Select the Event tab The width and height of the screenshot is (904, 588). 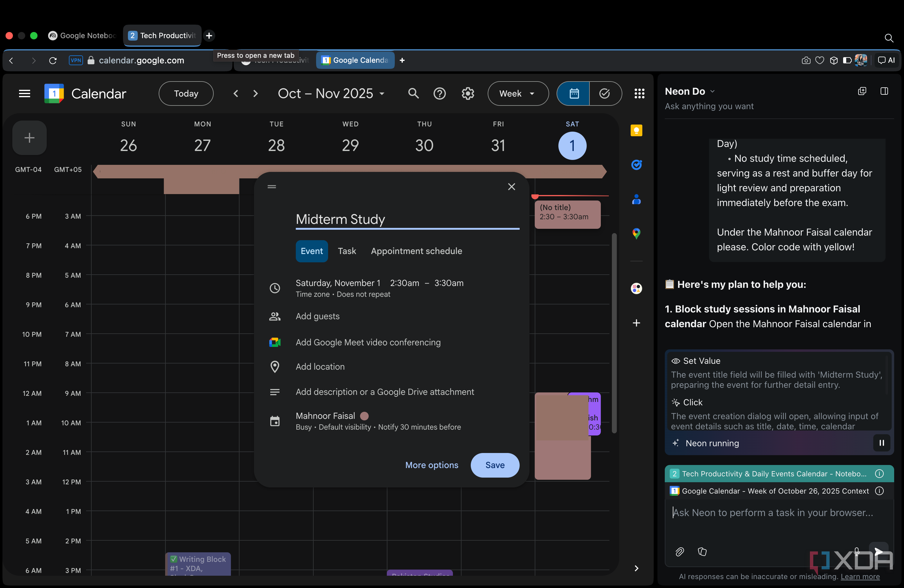[311, 251]
